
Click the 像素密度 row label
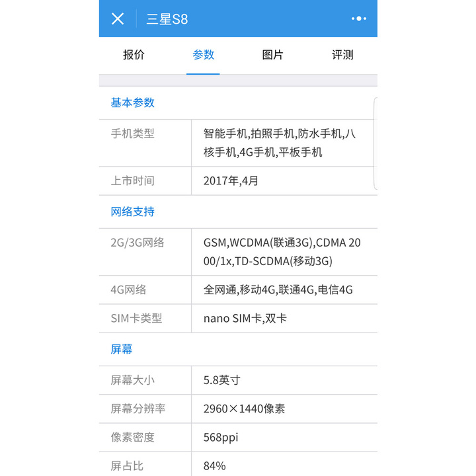pyautogui.click(x=133, y=437)
